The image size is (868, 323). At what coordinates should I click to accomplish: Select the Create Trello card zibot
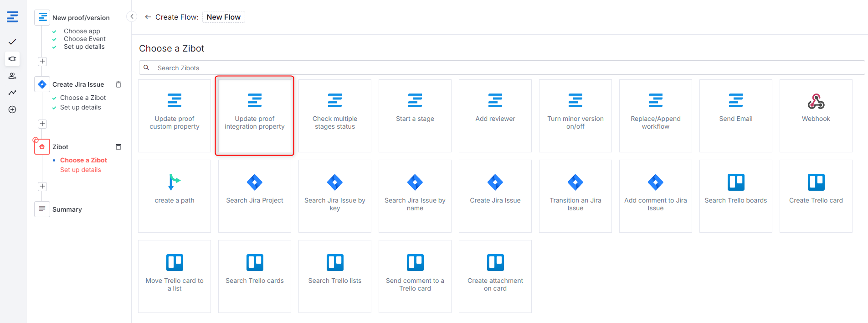click(816, 196)
